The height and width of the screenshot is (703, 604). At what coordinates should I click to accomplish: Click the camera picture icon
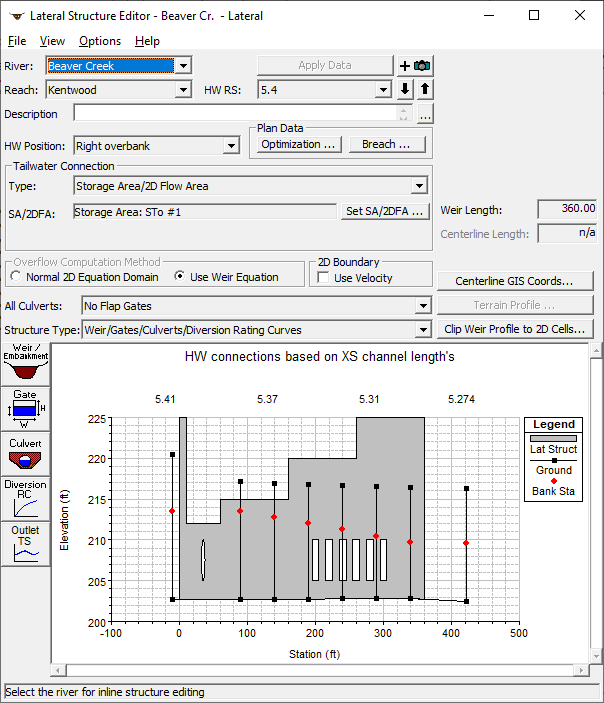pos(423,66)
